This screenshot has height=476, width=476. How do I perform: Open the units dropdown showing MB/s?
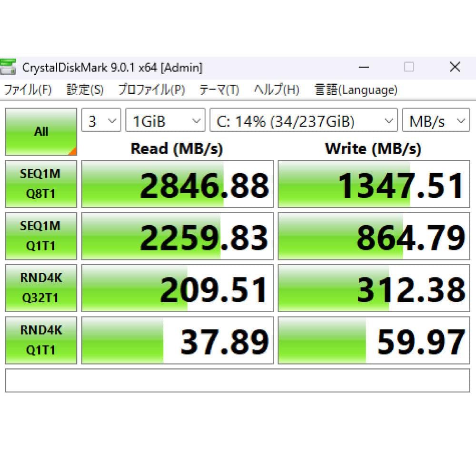(x=436, y=120)
